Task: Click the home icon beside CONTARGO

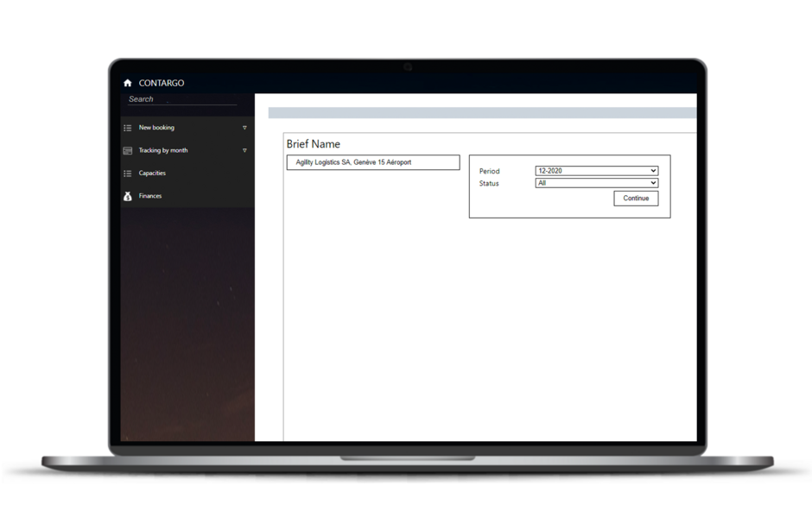Action: [127, 83]
